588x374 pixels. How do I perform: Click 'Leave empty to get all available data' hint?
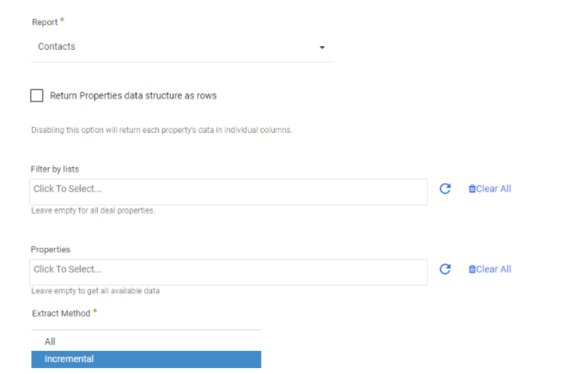pos(96,292)
